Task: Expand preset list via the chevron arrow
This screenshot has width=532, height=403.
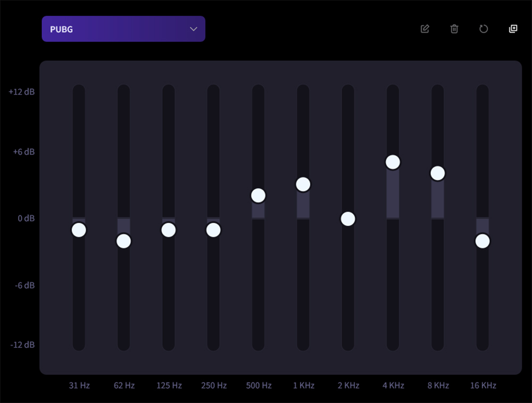Action: click(194, 29)
